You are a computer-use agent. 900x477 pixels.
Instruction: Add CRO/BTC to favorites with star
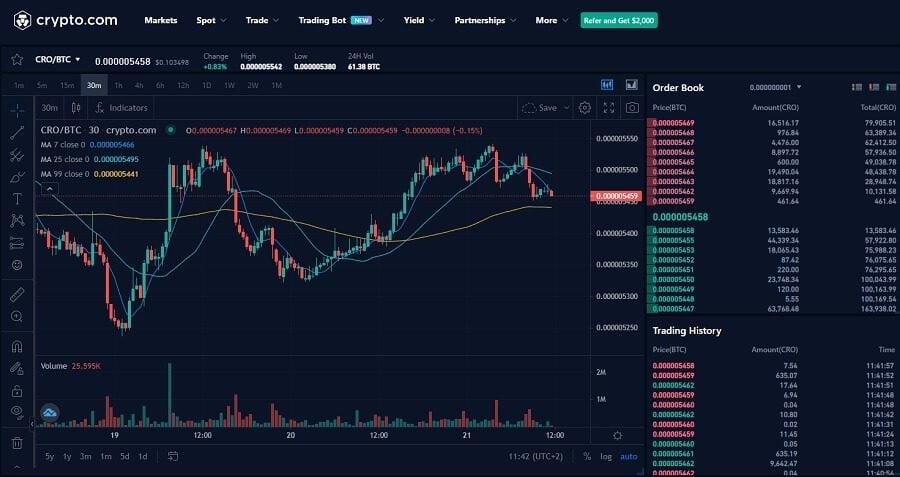click(x=17, y=60)
